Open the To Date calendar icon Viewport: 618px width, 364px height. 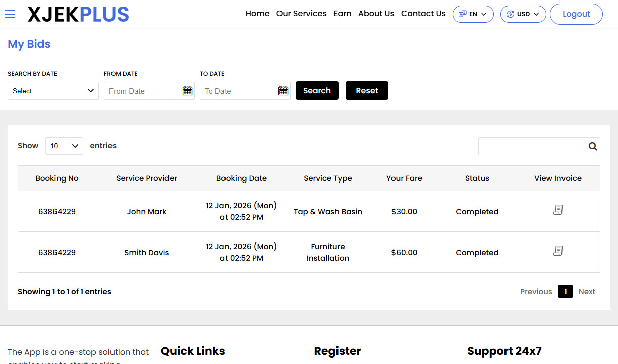tap(283, 91)
